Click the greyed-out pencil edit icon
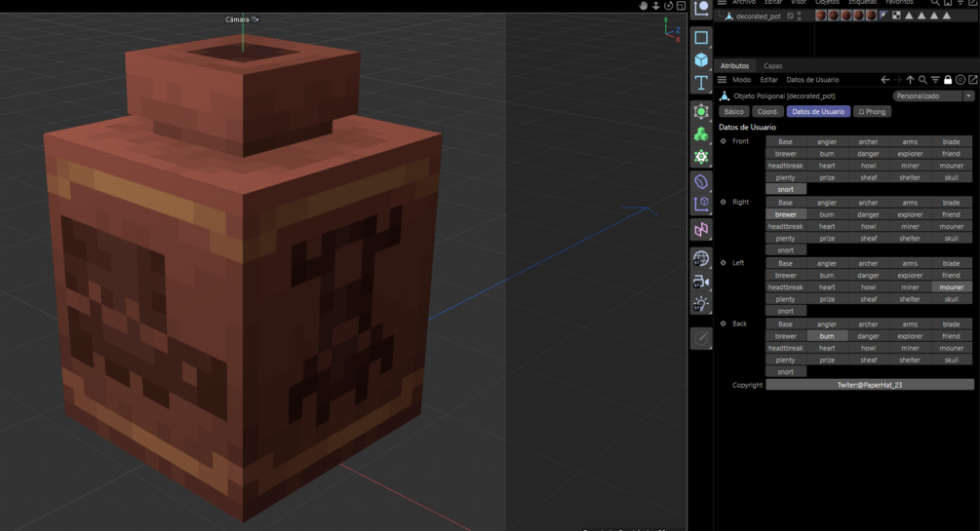The height and width of the screenshot is (531, 980). pos(700,339)
